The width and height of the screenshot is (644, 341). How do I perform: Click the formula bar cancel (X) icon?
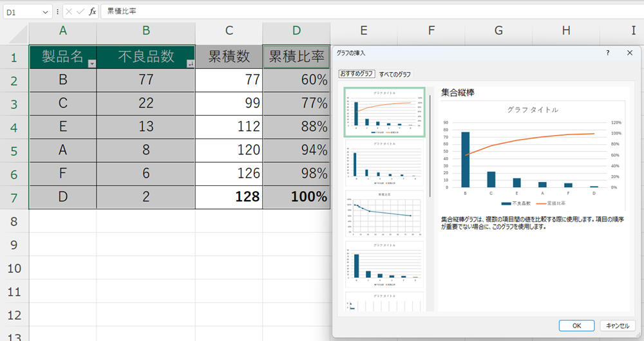[x=69, y=12]
